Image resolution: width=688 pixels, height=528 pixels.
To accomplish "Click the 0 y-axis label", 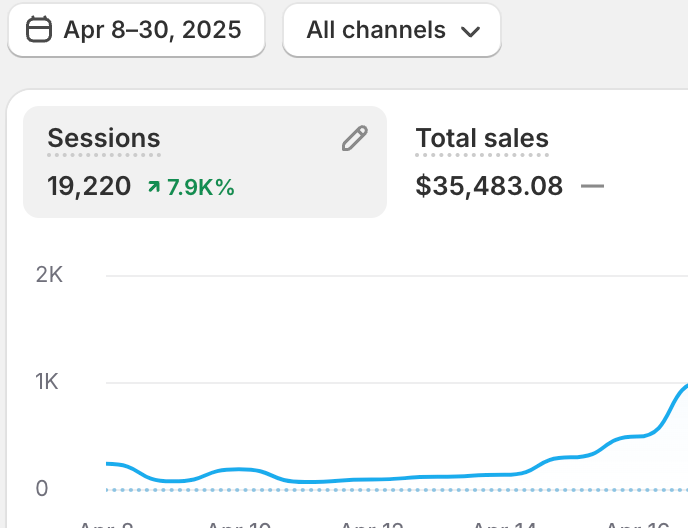I will (42, 488).
